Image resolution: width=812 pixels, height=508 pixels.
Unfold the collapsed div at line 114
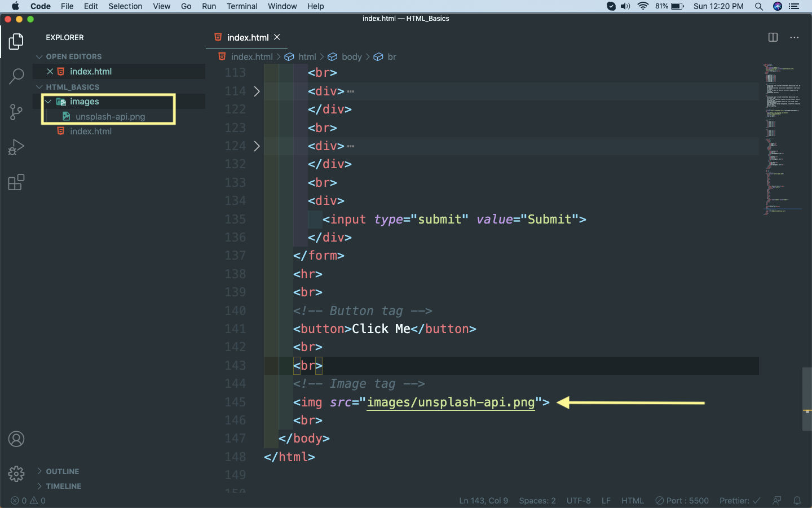click(257, 91)
